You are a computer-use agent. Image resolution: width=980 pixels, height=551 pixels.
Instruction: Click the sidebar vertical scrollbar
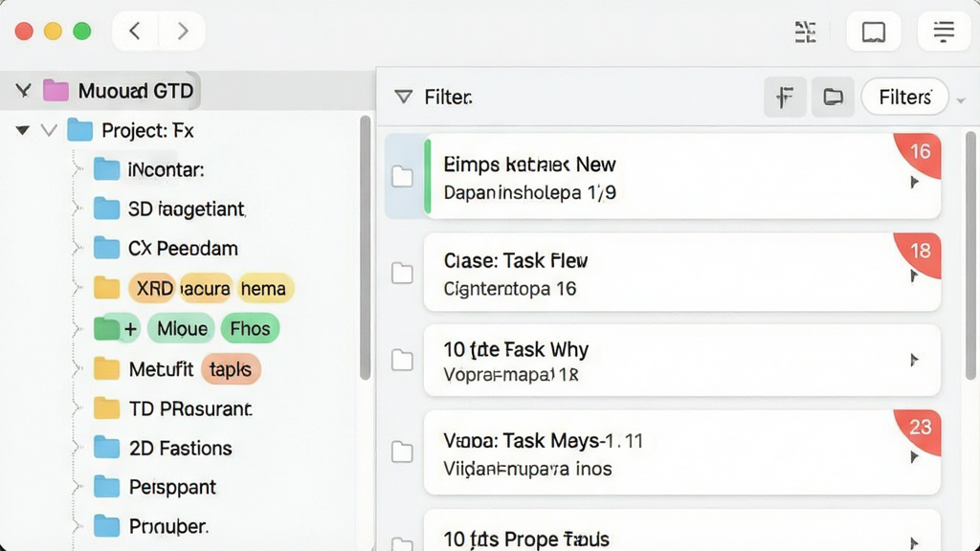coord(366,248)
